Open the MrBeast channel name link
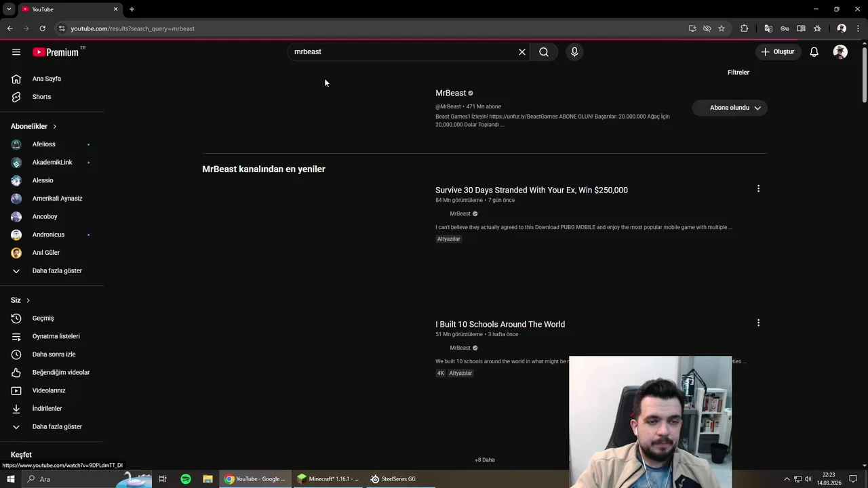 click(x=451, y=94)
